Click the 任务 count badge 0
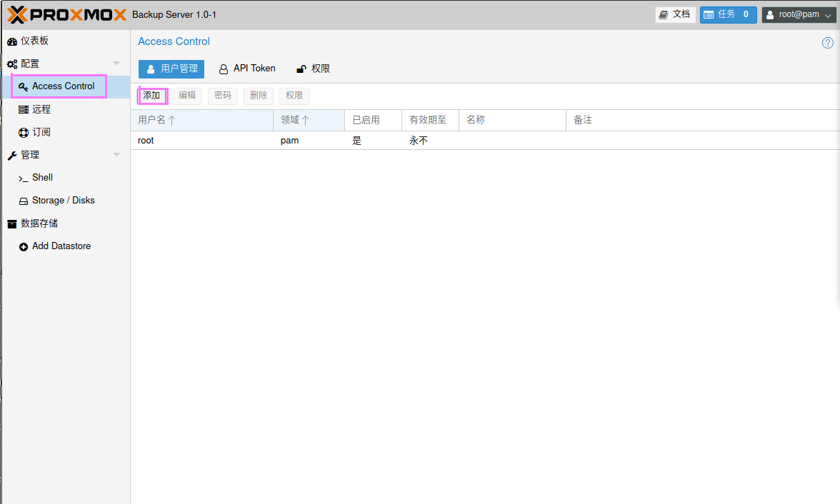Image resolution: width=840 pixels, height=504 pixels. (x=746, y=15)
